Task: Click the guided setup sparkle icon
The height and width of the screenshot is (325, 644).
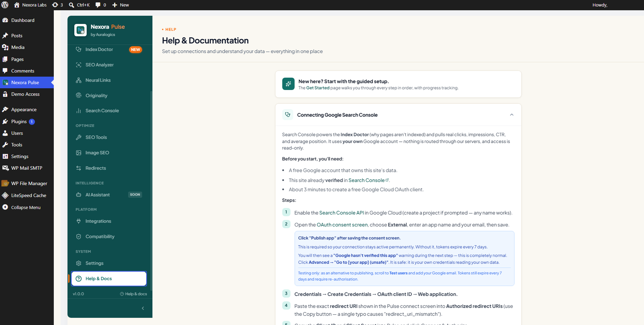Action: 288,84
